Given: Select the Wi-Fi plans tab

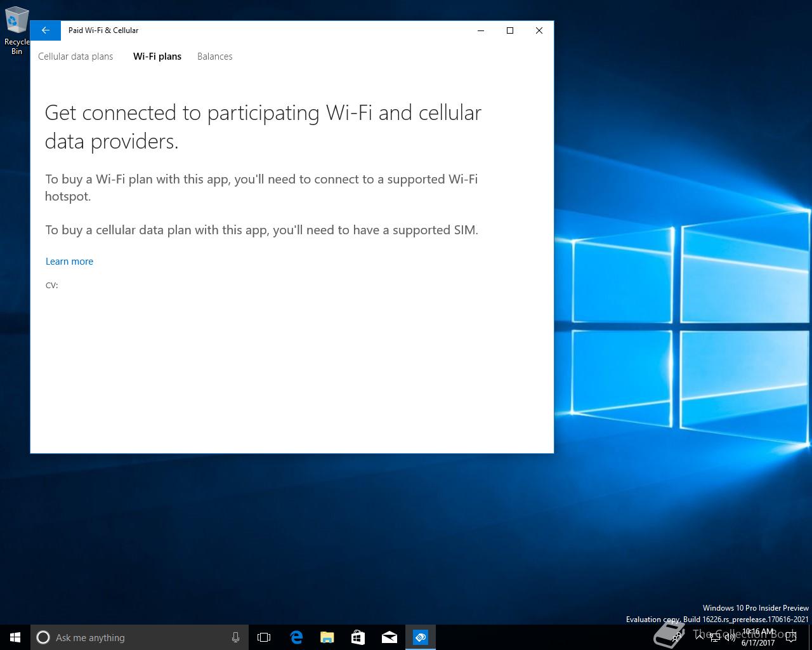Looking at the screenshot, I should coord(157,56).
